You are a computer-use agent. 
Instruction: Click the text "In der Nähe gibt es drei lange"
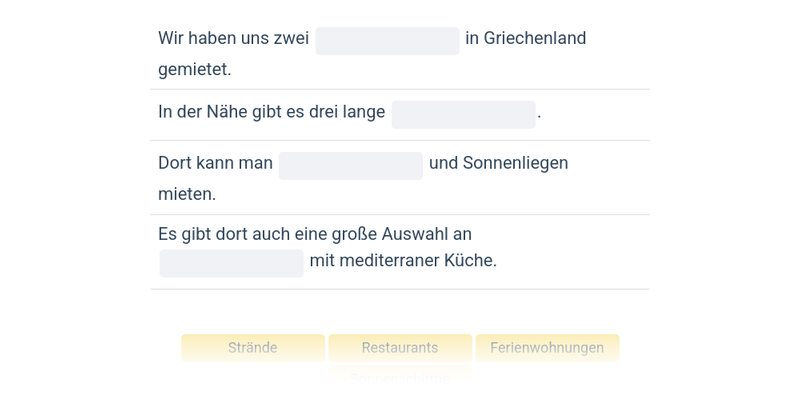click(271, 113)
